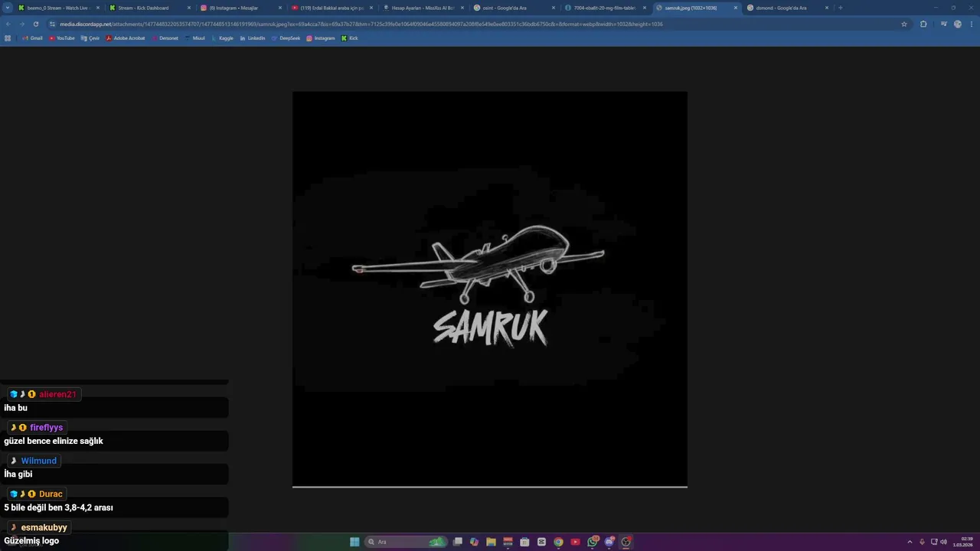Viewport: 980px width, 551px height.
Task: Close the beemo_0 Stream tab
Action: (98, 8)
